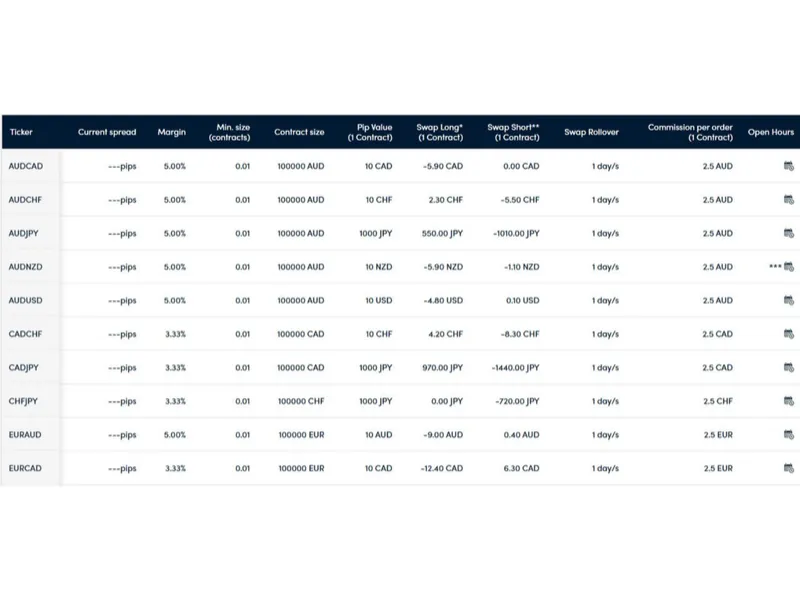
Task: Click the 2.5 CHF commission value
Action: click(718, 402)
